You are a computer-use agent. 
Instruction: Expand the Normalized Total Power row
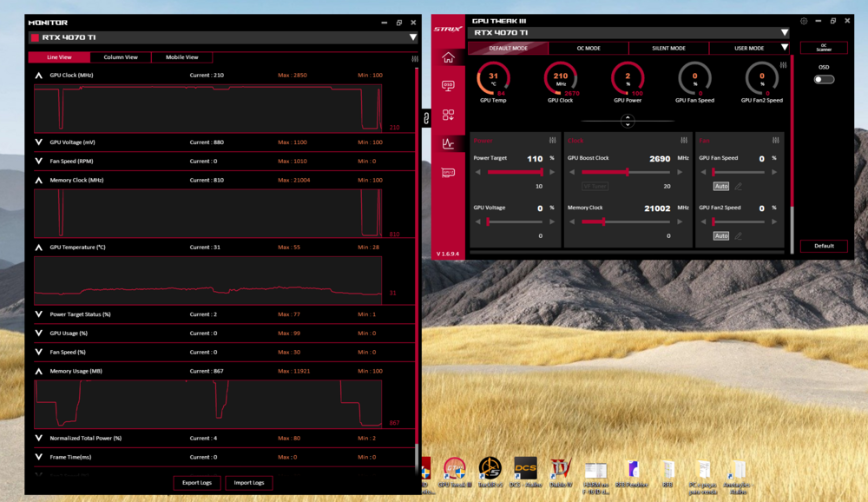click(39, 439)
